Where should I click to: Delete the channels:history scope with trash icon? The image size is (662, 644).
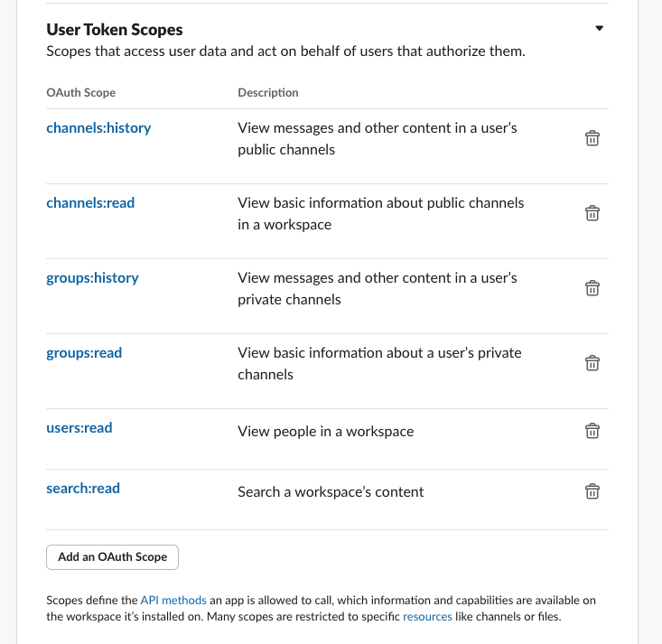pos(592,138)
